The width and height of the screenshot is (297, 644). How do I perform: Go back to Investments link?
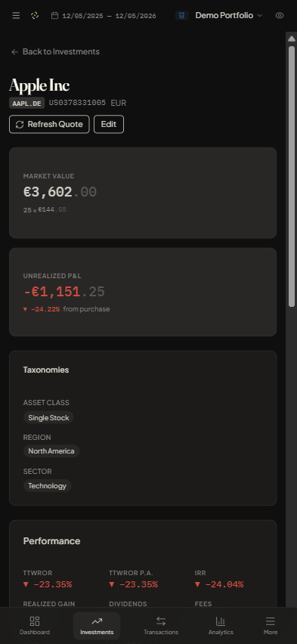click(55, 51)
